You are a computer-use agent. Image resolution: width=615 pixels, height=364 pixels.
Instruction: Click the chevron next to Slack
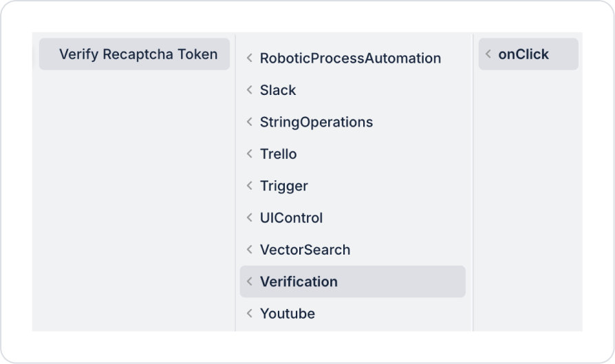tap(250, 90)
